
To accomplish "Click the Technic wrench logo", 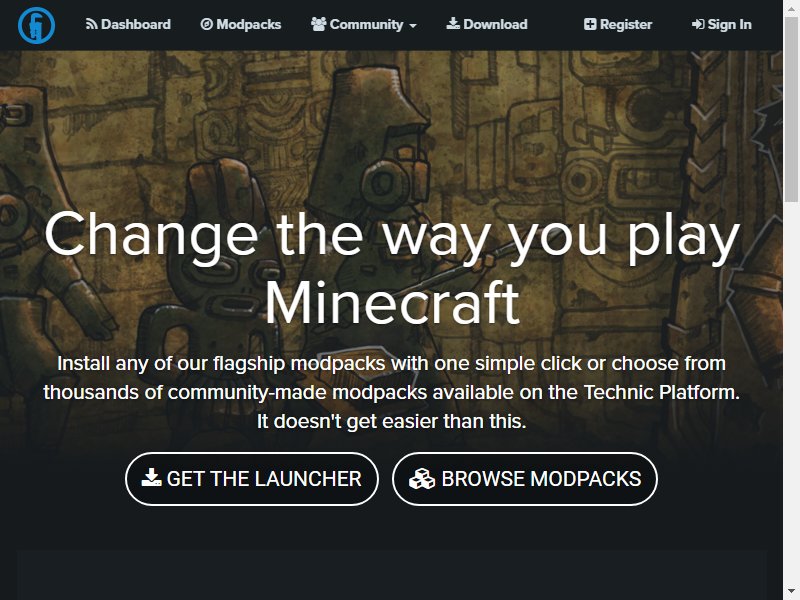I will (x=36, y=25).
